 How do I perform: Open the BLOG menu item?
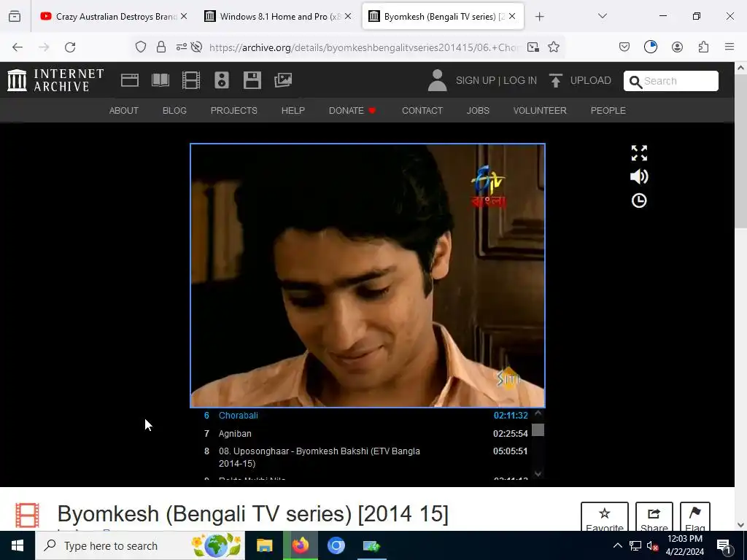click(174, 111)
